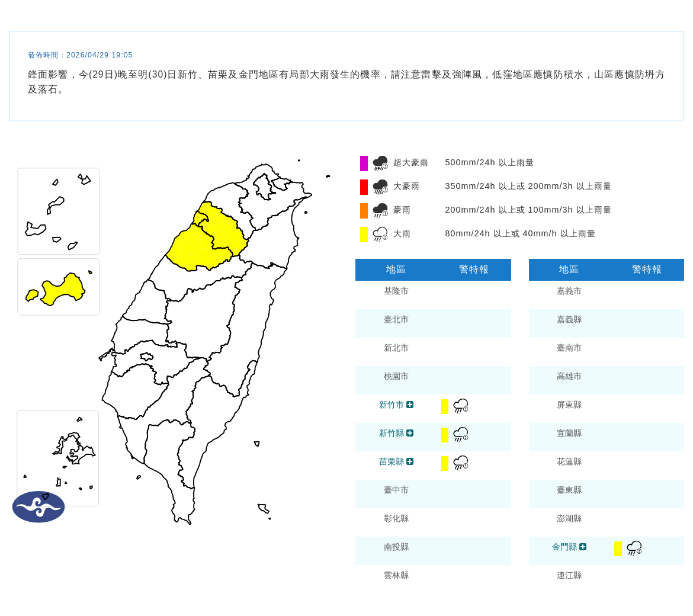Click the CWA weather bureau logo
The height and width of the screenshot is (616, 693).
[38, 507]
